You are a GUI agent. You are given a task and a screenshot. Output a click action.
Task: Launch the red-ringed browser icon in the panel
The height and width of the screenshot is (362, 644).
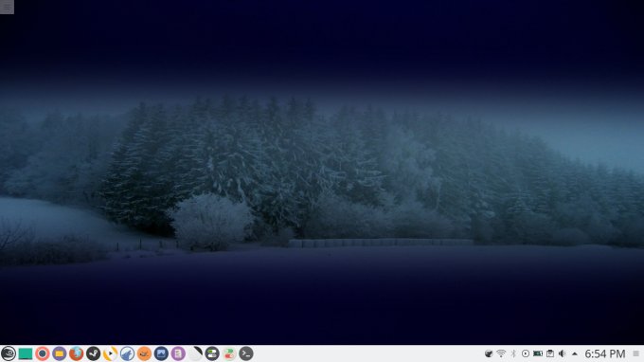coord(43,353)
